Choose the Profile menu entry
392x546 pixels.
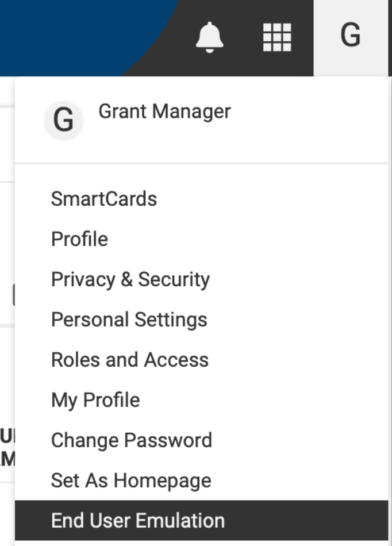[x=80, y=239]
